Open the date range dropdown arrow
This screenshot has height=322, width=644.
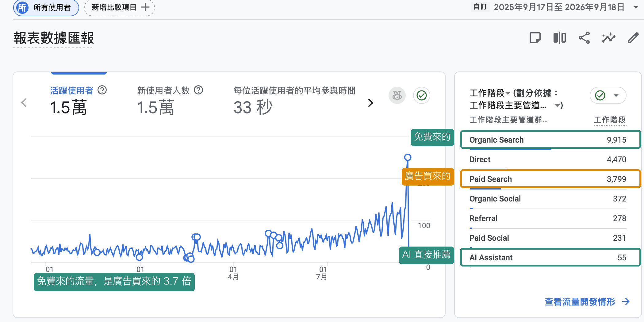click(636, 7)
